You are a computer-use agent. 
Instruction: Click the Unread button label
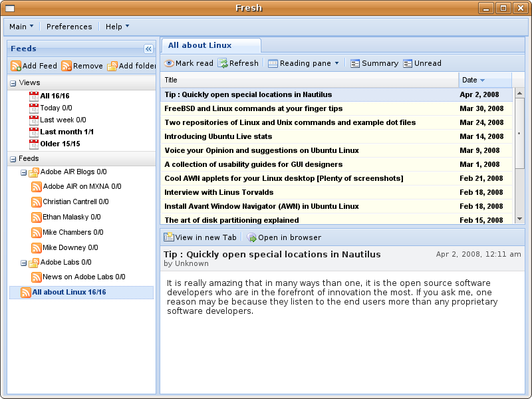(428, 63)
